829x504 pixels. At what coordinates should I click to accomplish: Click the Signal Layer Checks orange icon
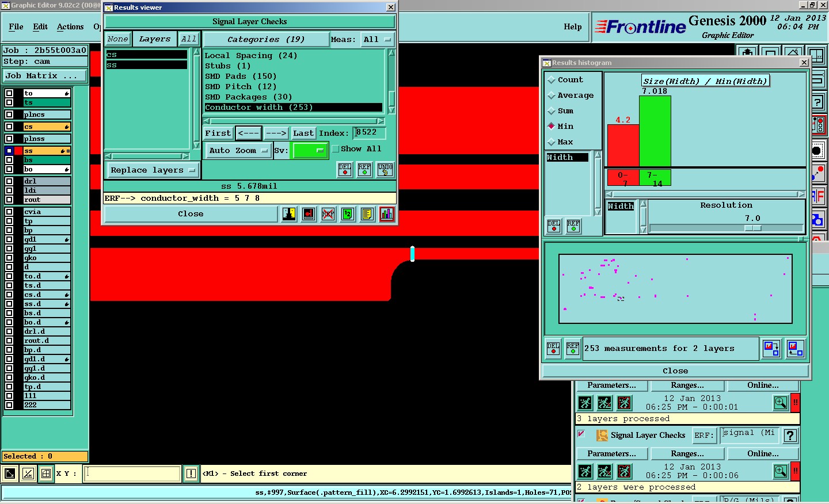[x=602, y=436]
